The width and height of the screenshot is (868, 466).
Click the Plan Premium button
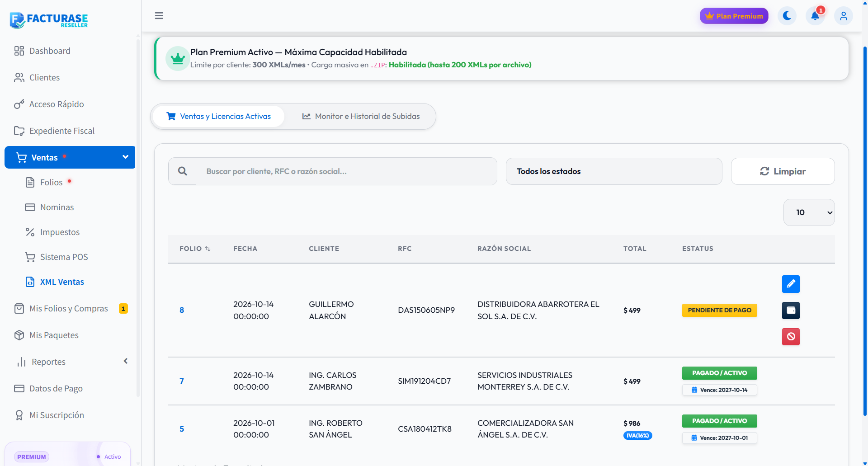(734, 16)
